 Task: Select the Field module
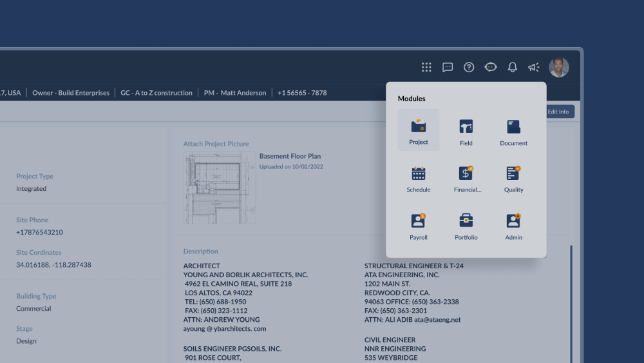pos(466,132)
